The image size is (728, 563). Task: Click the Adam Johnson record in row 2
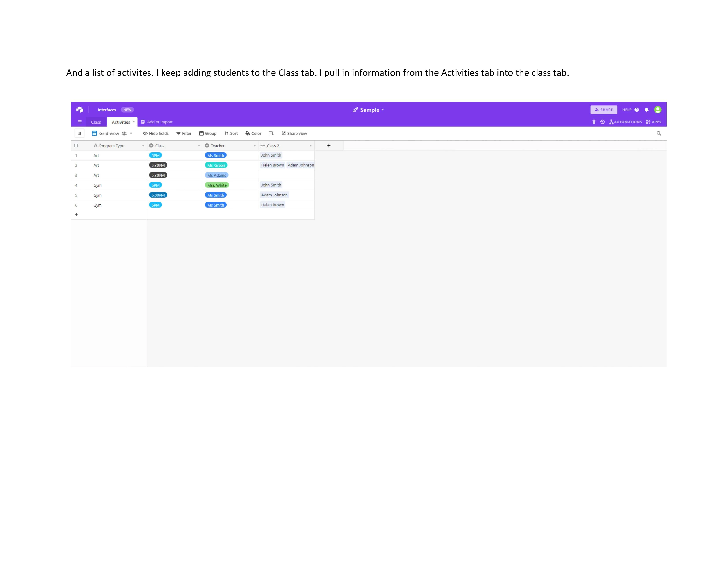(x=301, y=165)
